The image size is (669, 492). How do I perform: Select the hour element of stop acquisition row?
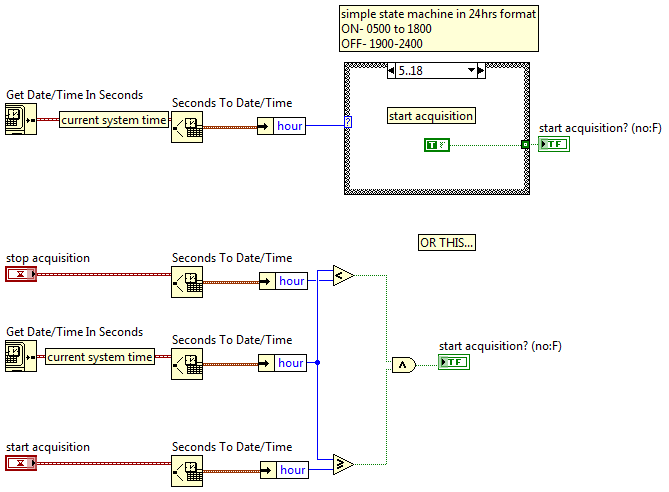291,281
